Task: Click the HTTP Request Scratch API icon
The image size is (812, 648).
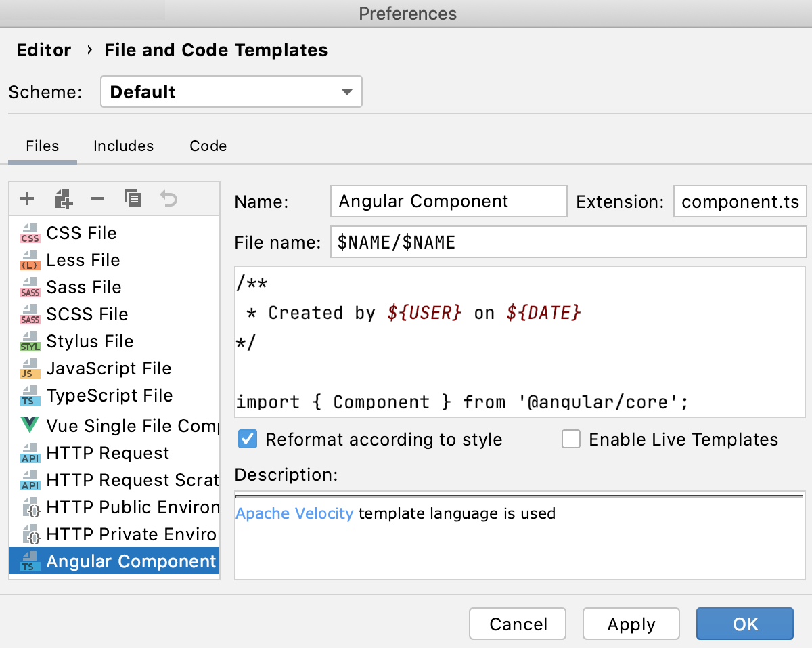Action: coord(30,480)
